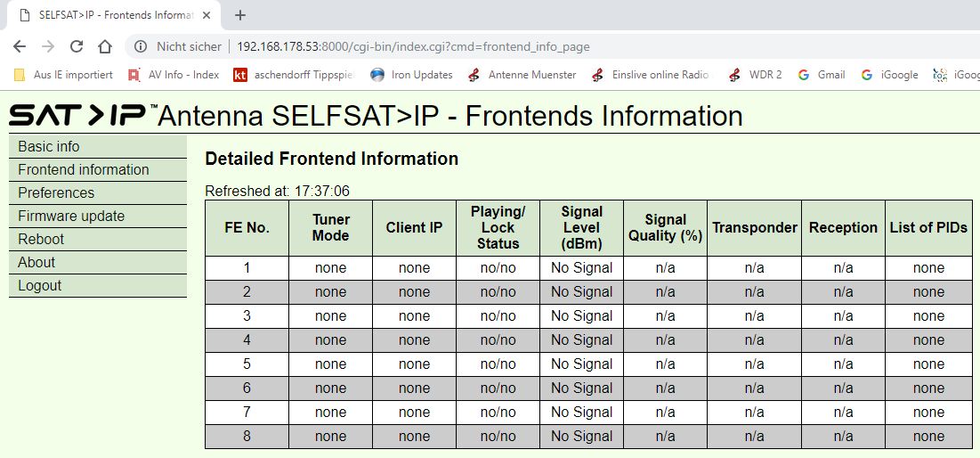Select the SELFSAT>IP browser tab
Image resolution: width=980 pixels, height=458 pixels.
pyautogui.click(x=111, y=15)
